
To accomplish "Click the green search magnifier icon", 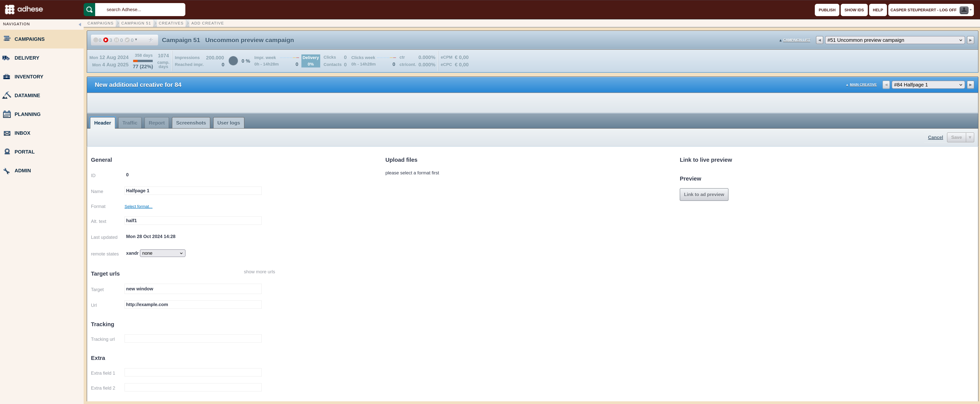I will tap(89, 10).
